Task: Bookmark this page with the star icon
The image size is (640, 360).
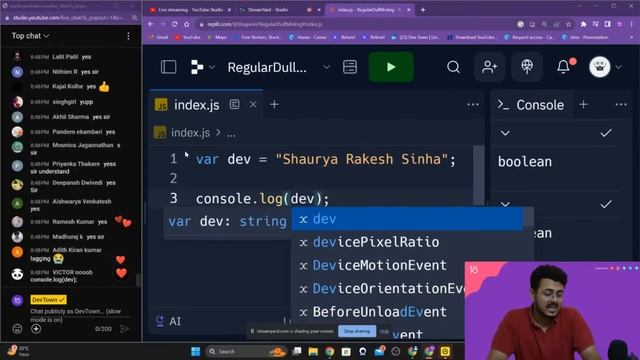Action: pos(569,24)
